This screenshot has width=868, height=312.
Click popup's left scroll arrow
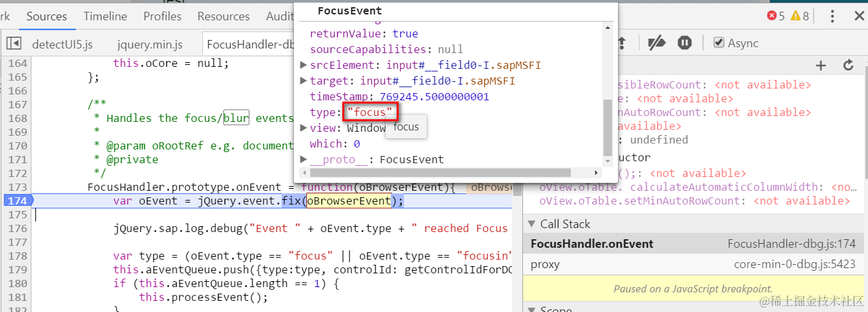303,172
